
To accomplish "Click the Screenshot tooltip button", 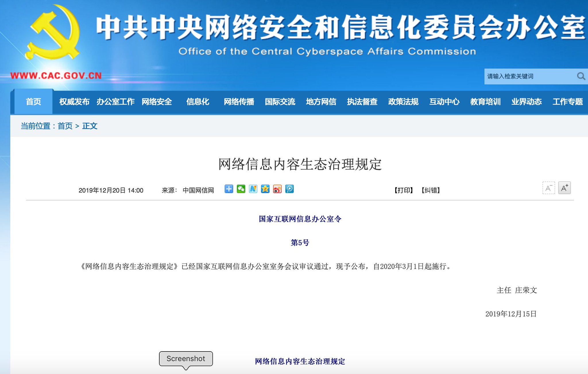I will click(186, 359).
